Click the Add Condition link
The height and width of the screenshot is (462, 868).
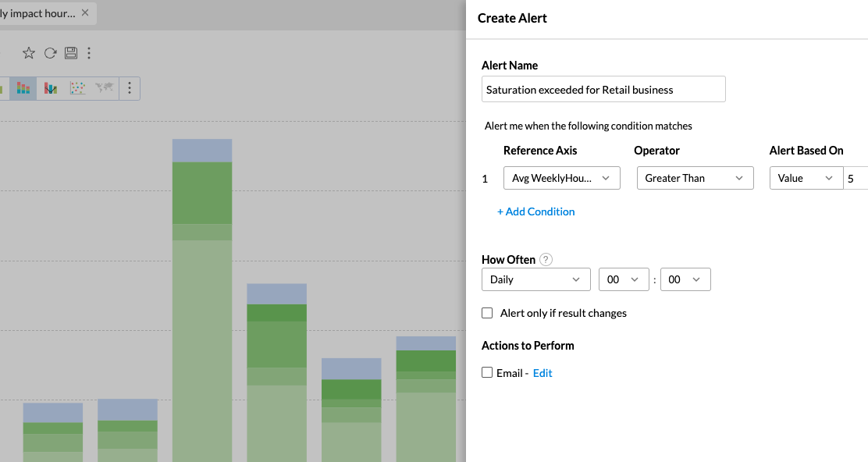pyautogui.click(x=536, y=211)
